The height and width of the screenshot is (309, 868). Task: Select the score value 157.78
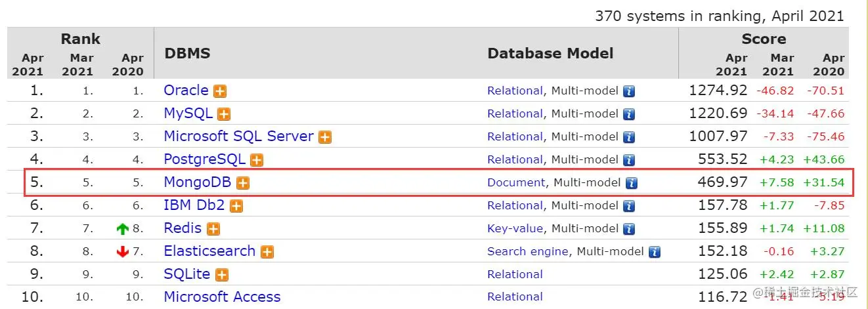pyautogui.click(x=724, y=205)
